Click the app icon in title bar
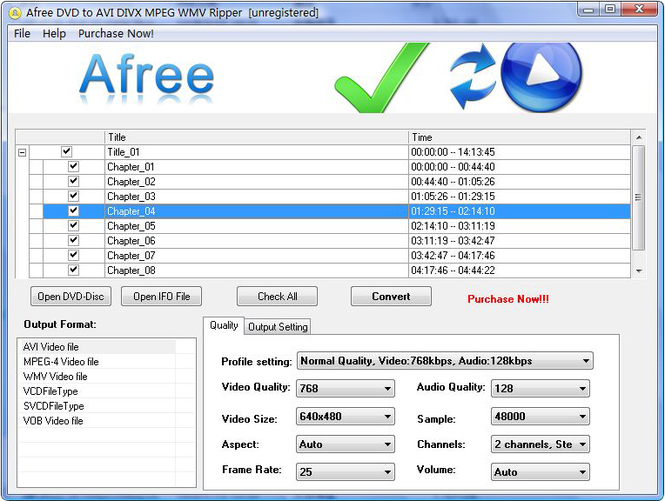Image resolution: width=665 pixels, height=501 pixels. click(15, 13)
